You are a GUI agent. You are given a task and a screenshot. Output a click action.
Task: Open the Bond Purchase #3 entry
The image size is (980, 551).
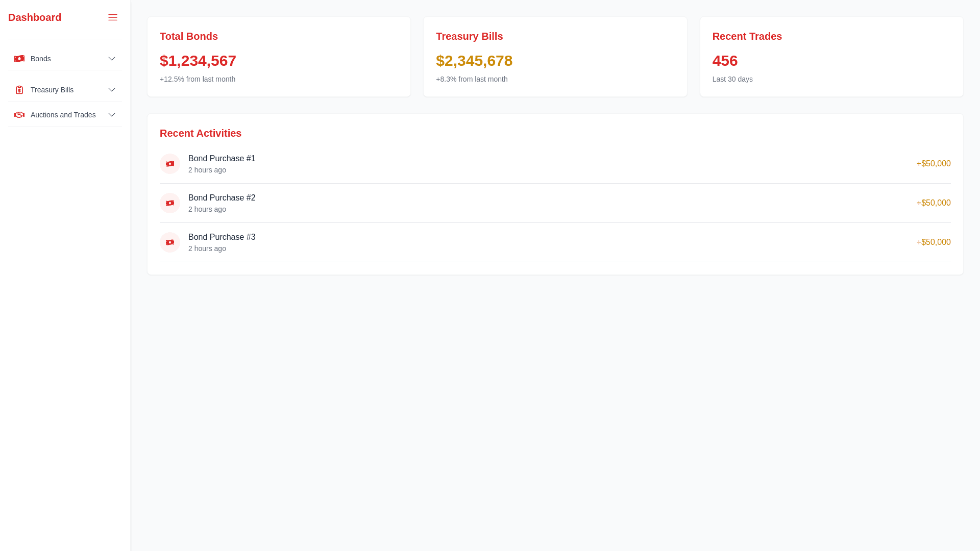click(x=222, y=237)
